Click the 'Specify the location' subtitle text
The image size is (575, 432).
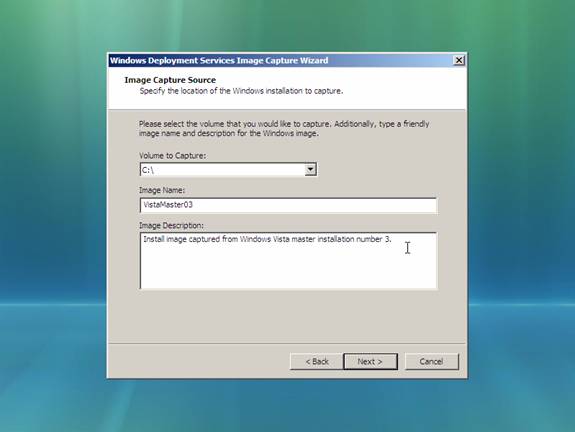241,91
